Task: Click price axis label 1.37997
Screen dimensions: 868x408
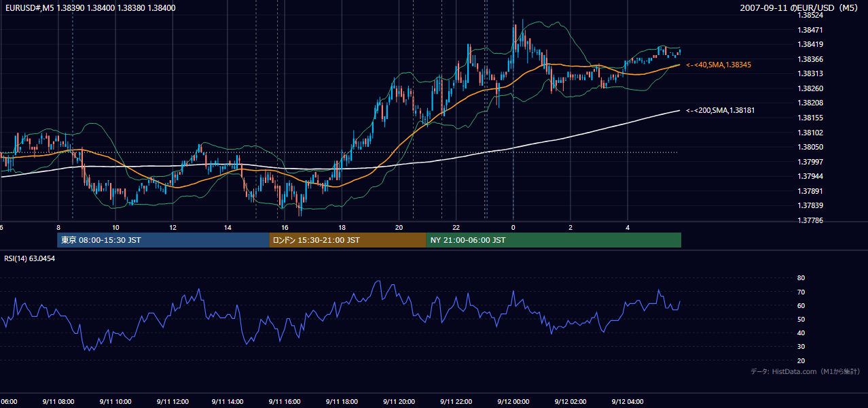Action: coord(810,162)
